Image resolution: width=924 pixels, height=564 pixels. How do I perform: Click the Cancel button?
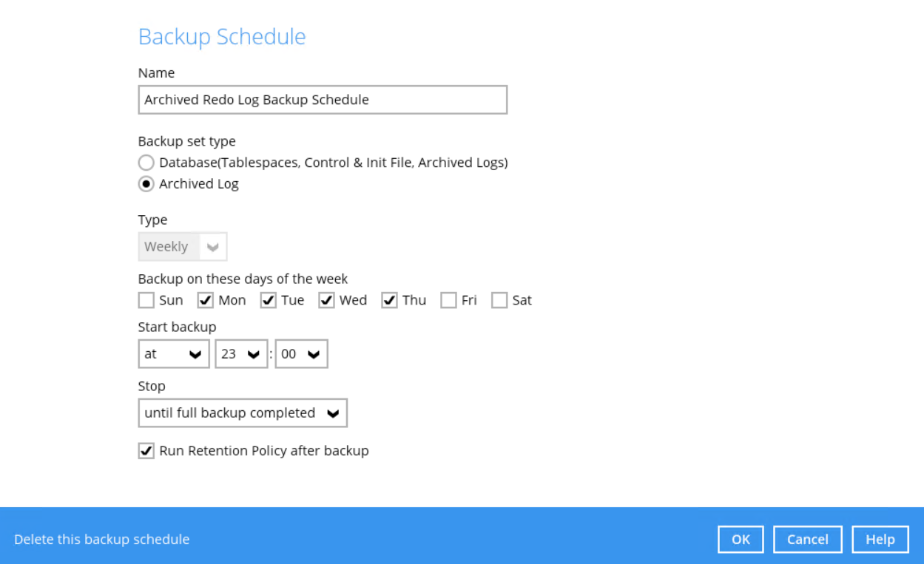[x=807, y=540]
